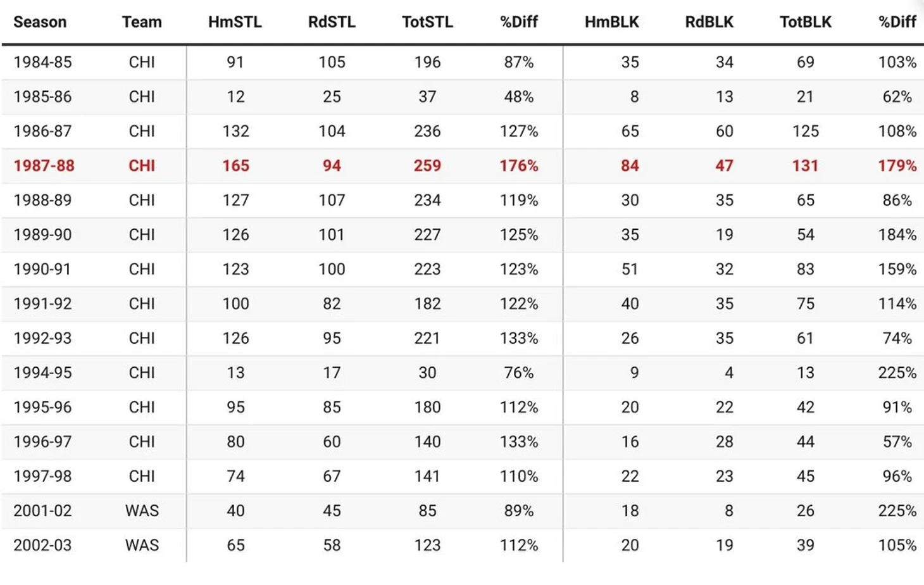Image resolution: width=924 pixels, height=585 pixels.
Task: Click the RdBLK column header
Action: pyautogui.click(x=709, y=22)
